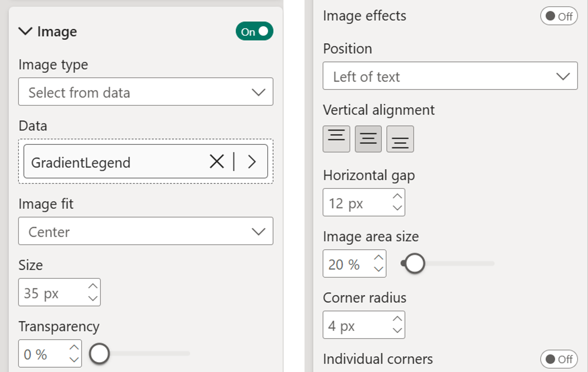
Task: Turn off the Image toggle
Action: click(x=254, y=31)
